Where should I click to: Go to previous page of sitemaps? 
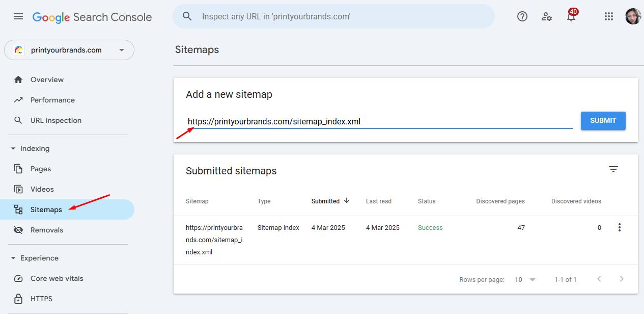pyautogui.click(x=599, y=279)
